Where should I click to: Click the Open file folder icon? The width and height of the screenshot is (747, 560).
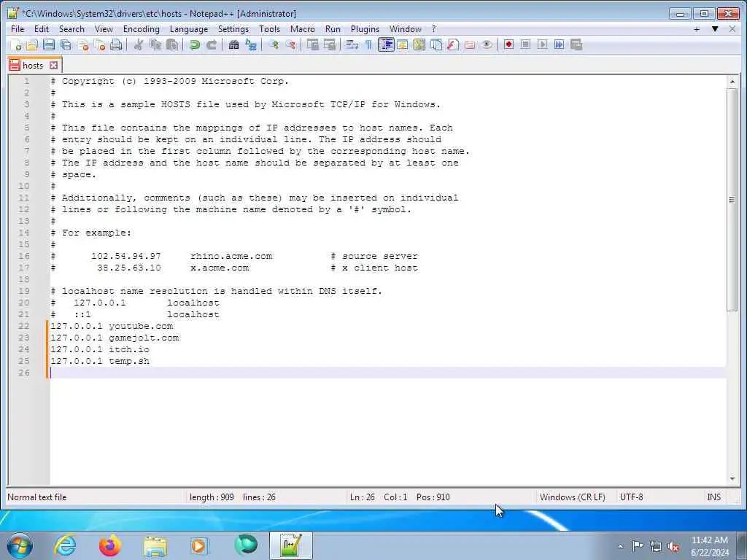(32, 44)
